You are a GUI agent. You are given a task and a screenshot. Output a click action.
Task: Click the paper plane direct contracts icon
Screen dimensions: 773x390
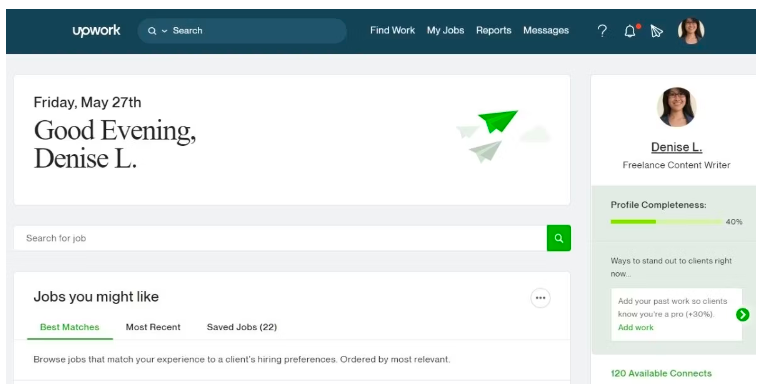tap(656, 31)
